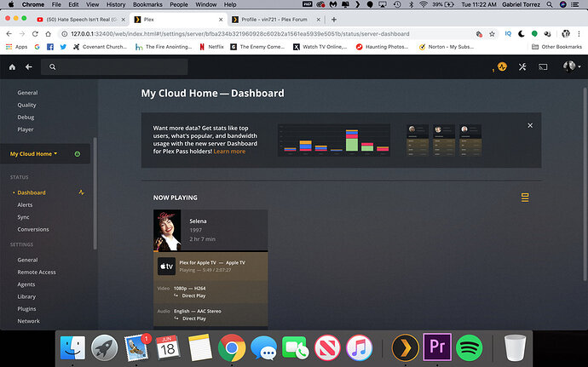Screen dimensions: 588x367
Task: Click Spotlight search icon in menu bar
Action: [x=550, y=4]
